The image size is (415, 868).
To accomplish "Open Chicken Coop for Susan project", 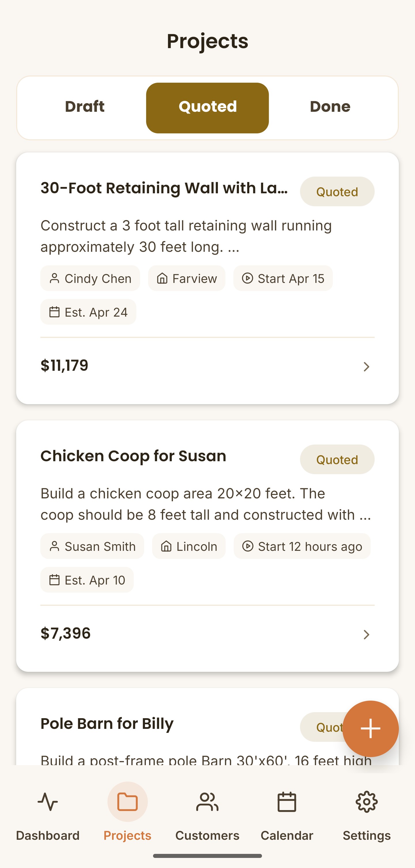I will tap(133, 456).
